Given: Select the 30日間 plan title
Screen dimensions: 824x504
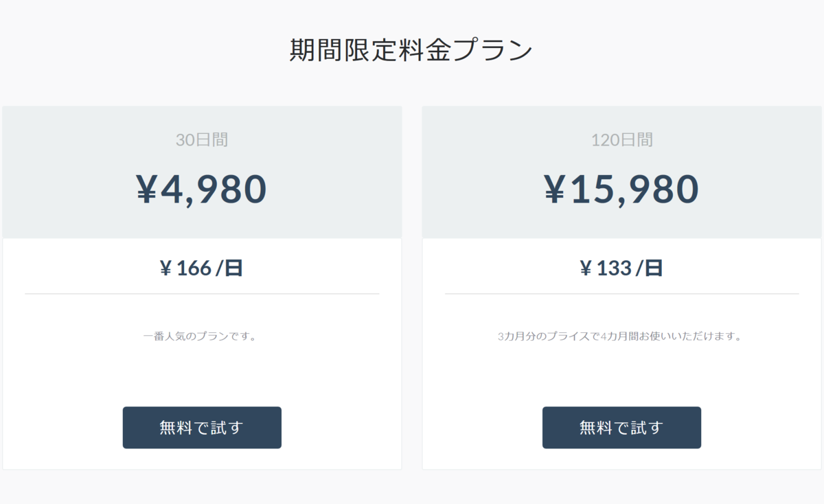Looking at the screenshot, I should coord(202,140).
